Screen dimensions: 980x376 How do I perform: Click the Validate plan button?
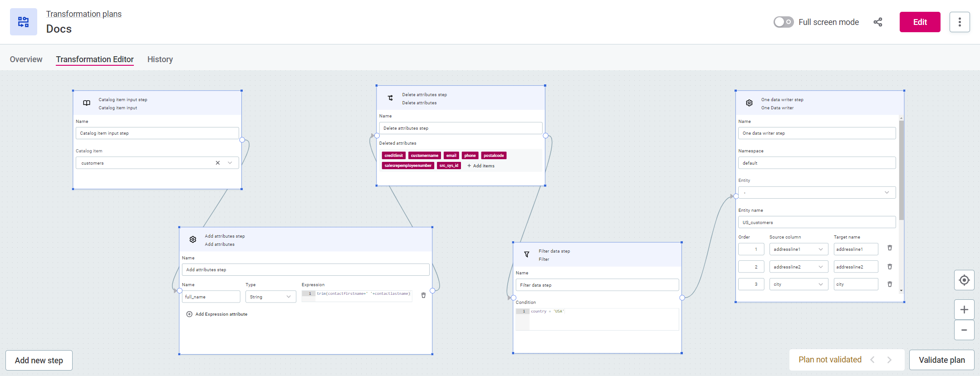(x=941, y=360)
